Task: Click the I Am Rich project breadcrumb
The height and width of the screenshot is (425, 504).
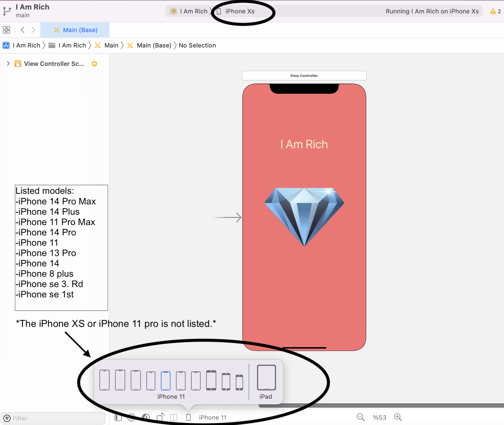Action: pyautogui.click(x=22, y=45)
